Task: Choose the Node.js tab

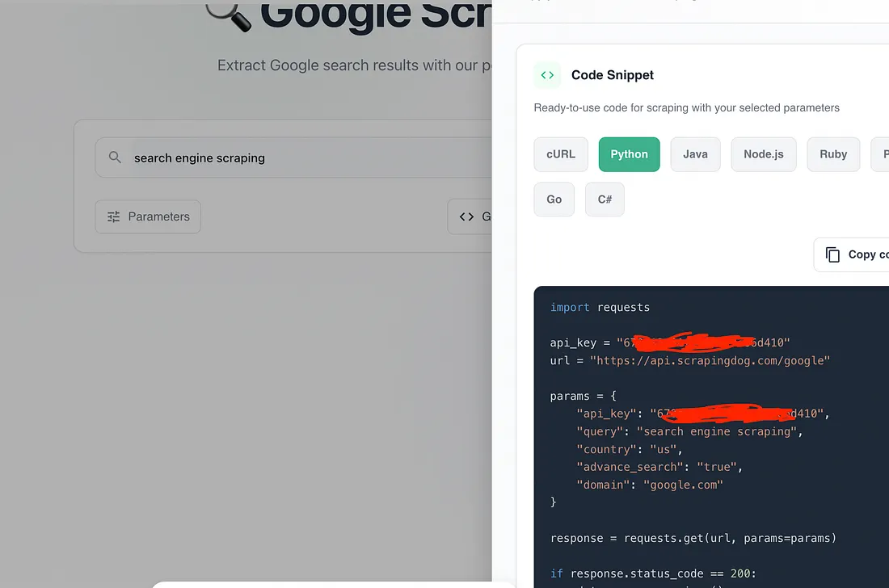Action: tap(763, 154)
